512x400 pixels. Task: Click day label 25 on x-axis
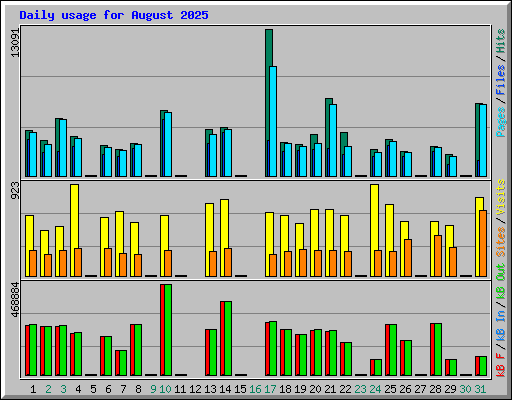point(390,389)
